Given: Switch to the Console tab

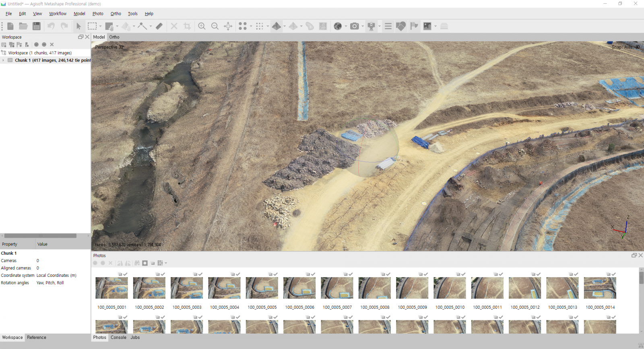Looking at the screenshot, I should click(x=118, y=338).
